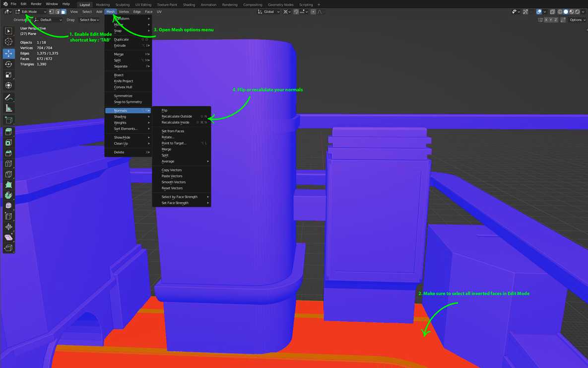
Task: Choose the Measure ruler tool
Action: [x=8, y=108]
